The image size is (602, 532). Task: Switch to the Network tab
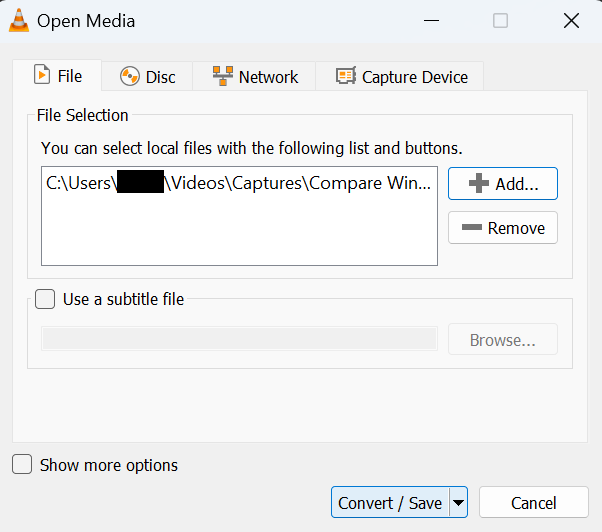click(x=254, y=77)
